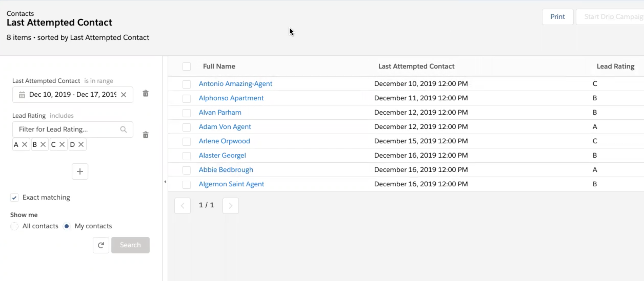The height and width of the screenshot is (281, 644).
Task: Add a new filter with the plus button
Action: (x=80, y=171)
